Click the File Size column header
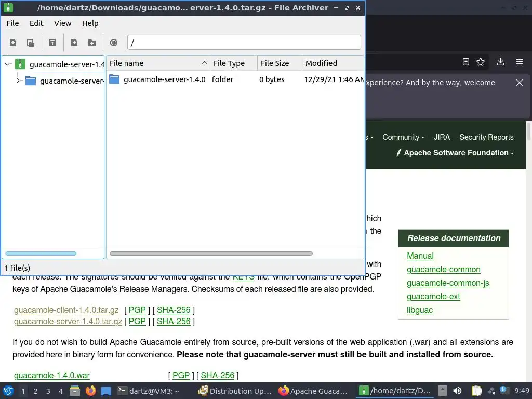The image size is (532, 399). tap(280, 63)
